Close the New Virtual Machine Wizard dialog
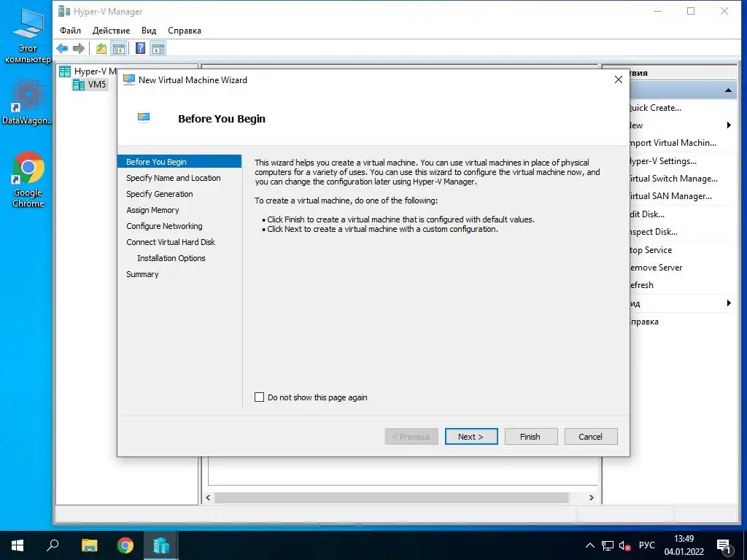 (x=619, y=79)
